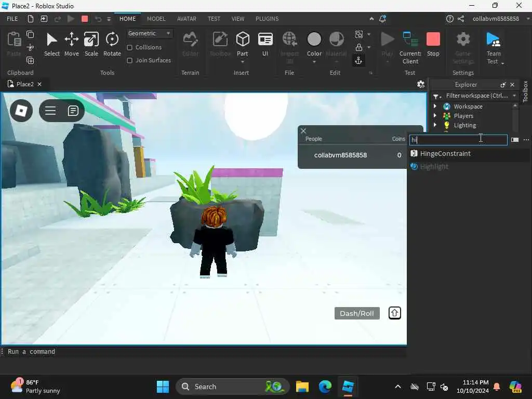
Task: Close the Explorer panel
Action: click(x=512, y=85)
